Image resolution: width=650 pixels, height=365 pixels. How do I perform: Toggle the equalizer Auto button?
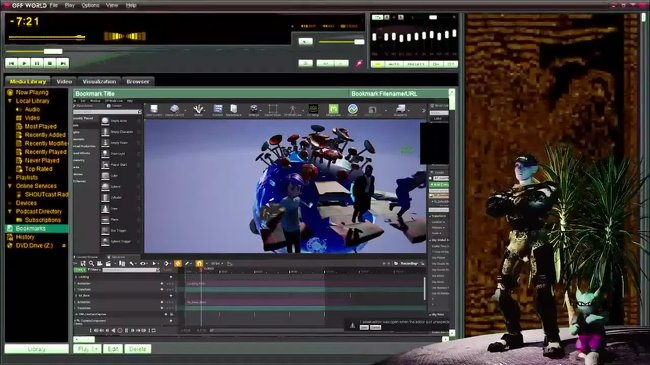[393, 64]
